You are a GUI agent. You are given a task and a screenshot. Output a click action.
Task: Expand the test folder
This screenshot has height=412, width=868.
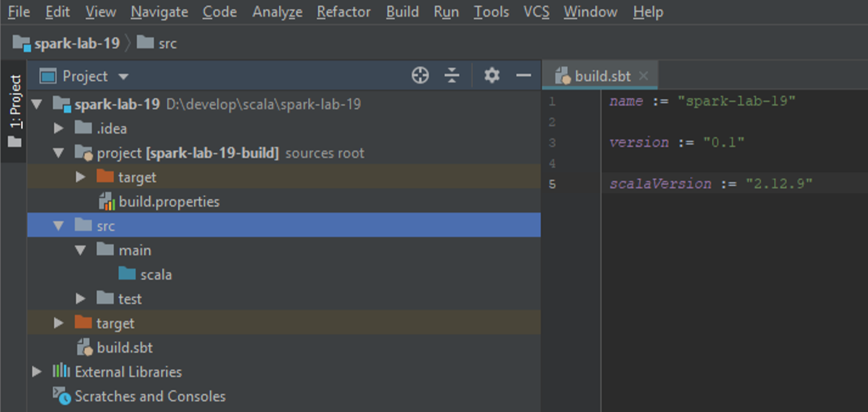(x=81, y=299)
